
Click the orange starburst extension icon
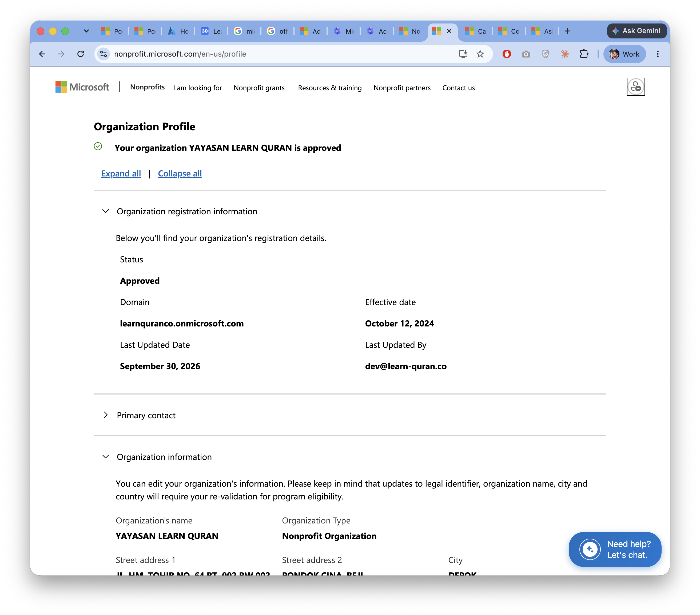pos(564,54)
